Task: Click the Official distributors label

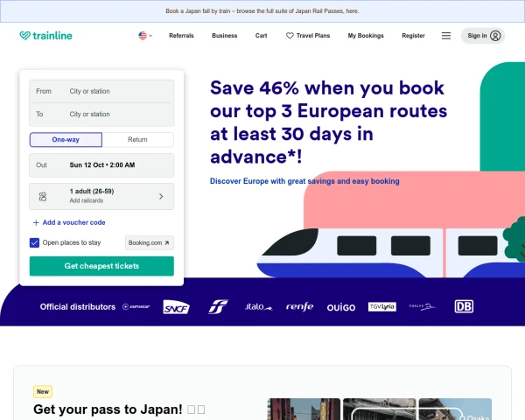Action: 78,307
